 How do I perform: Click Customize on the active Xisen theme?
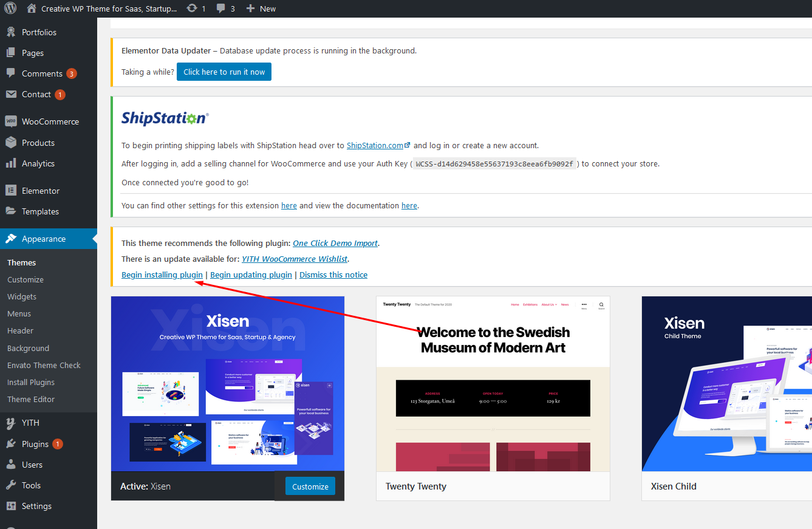(x=310, y=486)
